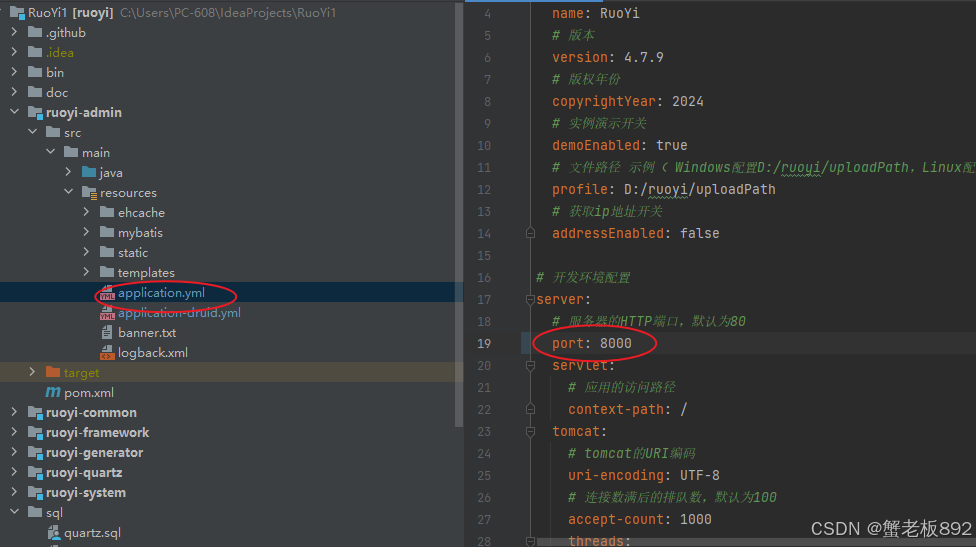This screenshot has height=547, width=976.
Task: Select banner.txt in resources
Action: click(x=147, y=333)
